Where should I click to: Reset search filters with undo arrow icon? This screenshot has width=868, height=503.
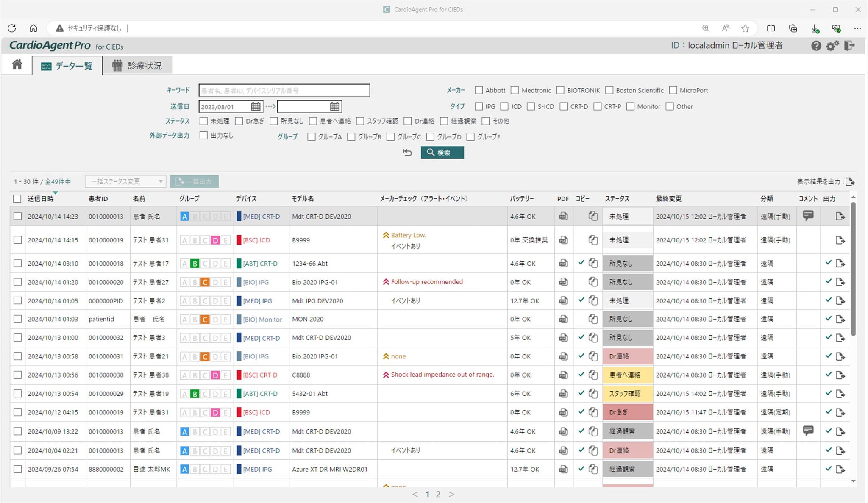pos(407,153)
